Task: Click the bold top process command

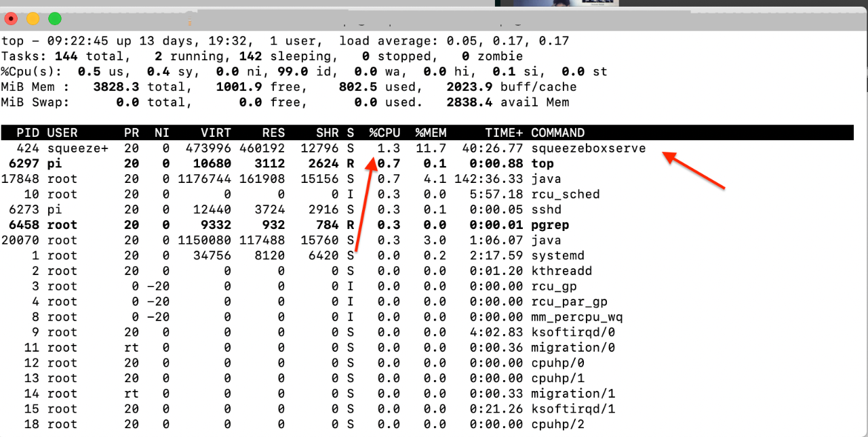Action: click(x=542, y=163)
